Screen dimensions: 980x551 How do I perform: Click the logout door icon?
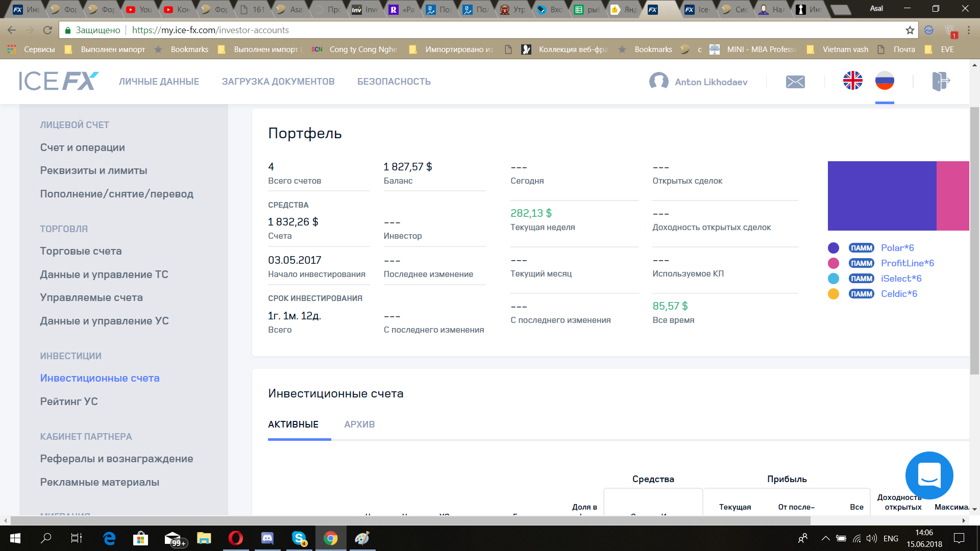pyautogui.click(x=940, y=81)
